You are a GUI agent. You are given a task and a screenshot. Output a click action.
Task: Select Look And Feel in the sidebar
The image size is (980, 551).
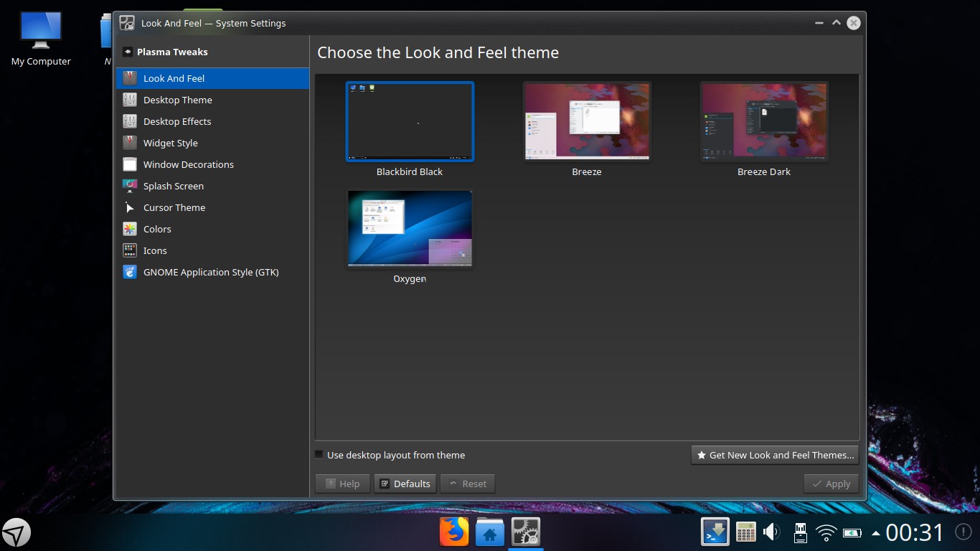[x=212, y=78]
